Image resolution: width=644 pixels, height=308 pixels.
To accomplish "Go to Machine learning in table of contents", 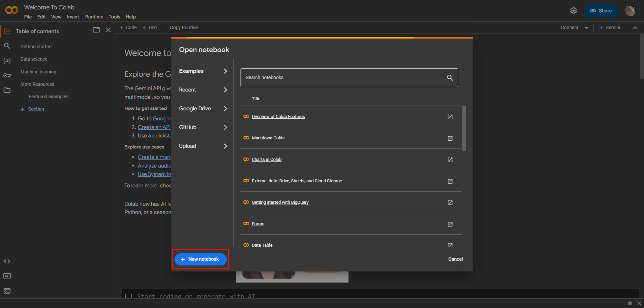I will click(38, 72).
